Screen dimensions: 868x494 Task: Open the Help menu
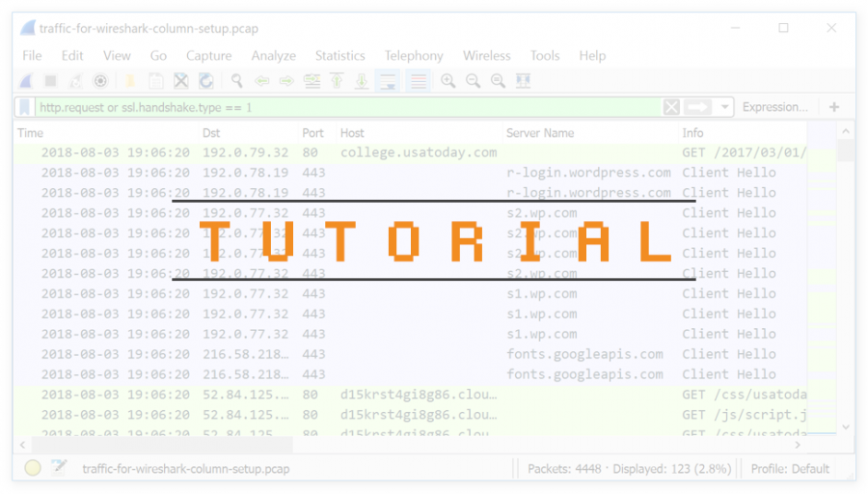tap(592, 55)
